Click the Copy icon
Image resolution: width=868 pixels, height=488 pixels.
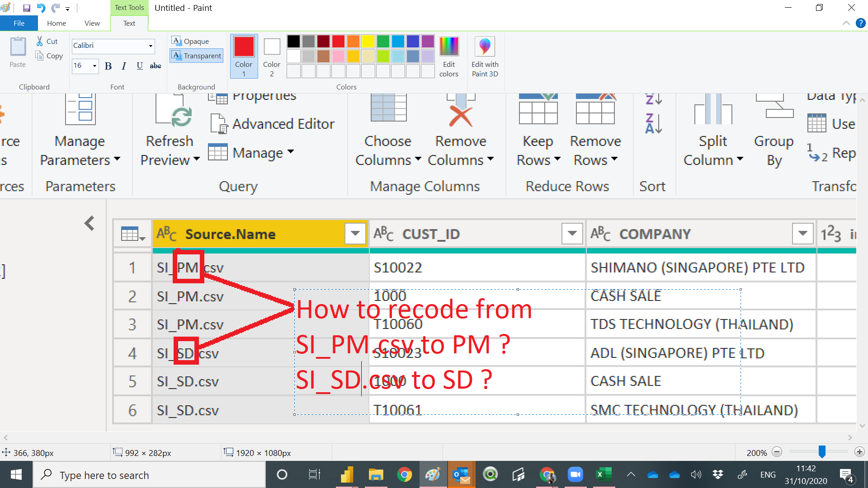pyautogui.click(x=39, y=56)
